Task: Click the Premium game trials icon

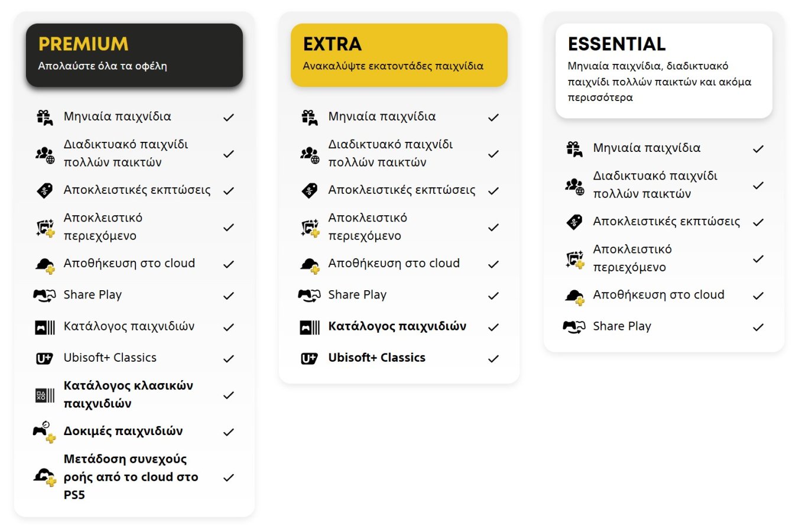Action: pyautogui.click(x=45, y=432)
